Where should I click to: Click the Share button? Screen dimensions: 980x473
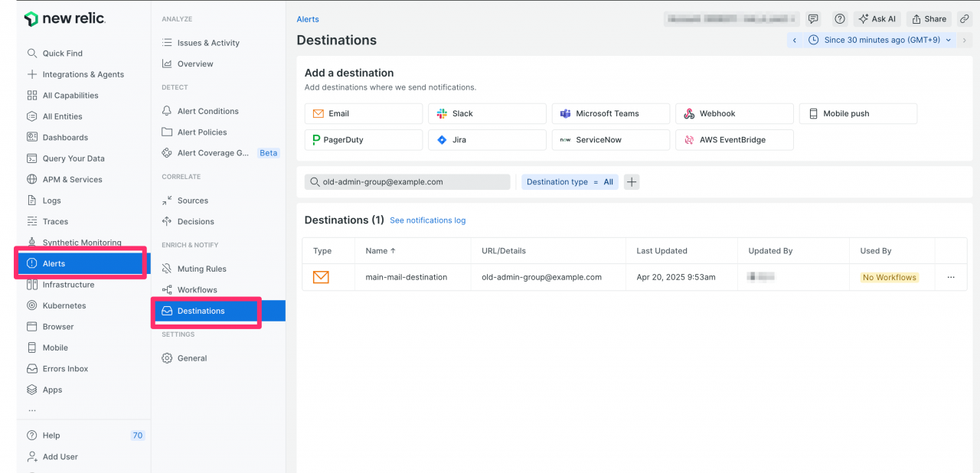(929, 19)
